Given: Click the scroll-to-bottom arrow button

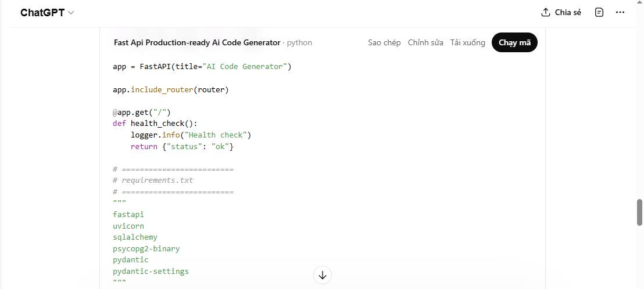Looking at the screenshot, I should point(323,275).
